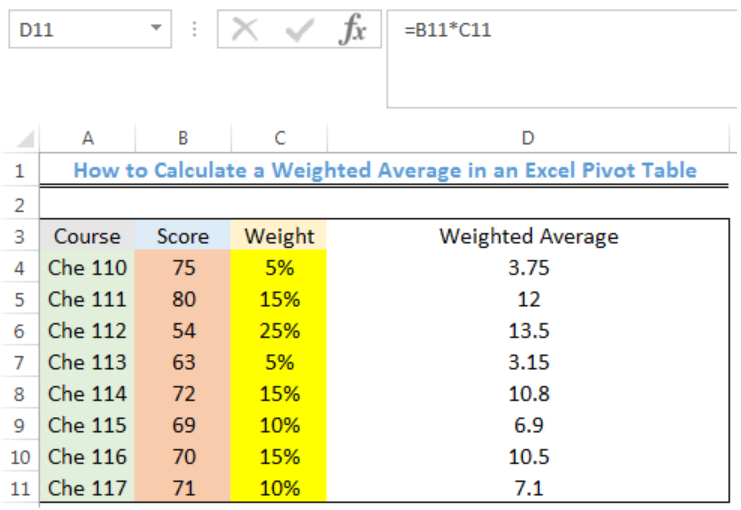Click score cell with value 71
Image resolution: width=741 pixels, height=510 pixels.
click(183, 488)
